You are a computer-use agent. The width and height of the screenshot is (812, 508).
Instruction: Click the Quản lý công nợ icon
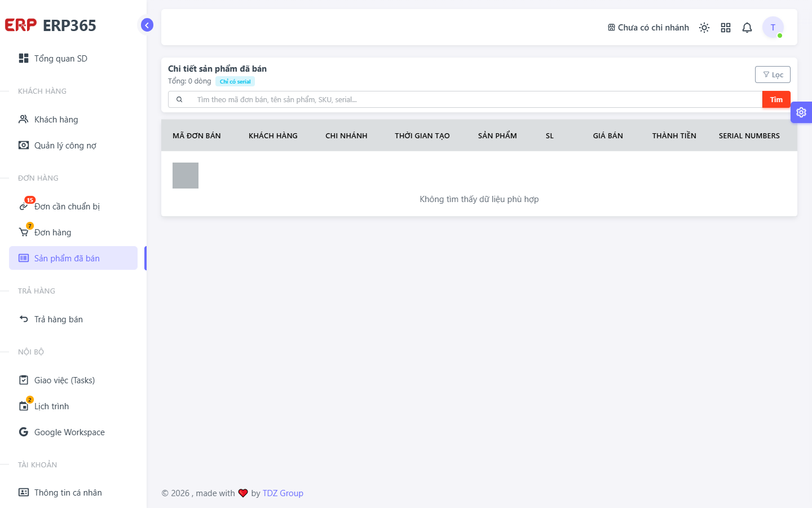[24, 145]
